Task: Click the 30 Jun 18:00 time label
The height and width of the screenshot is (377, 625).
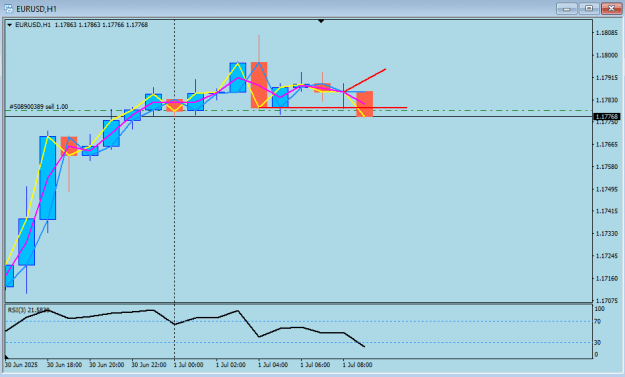Action: [x=64, y=365]
